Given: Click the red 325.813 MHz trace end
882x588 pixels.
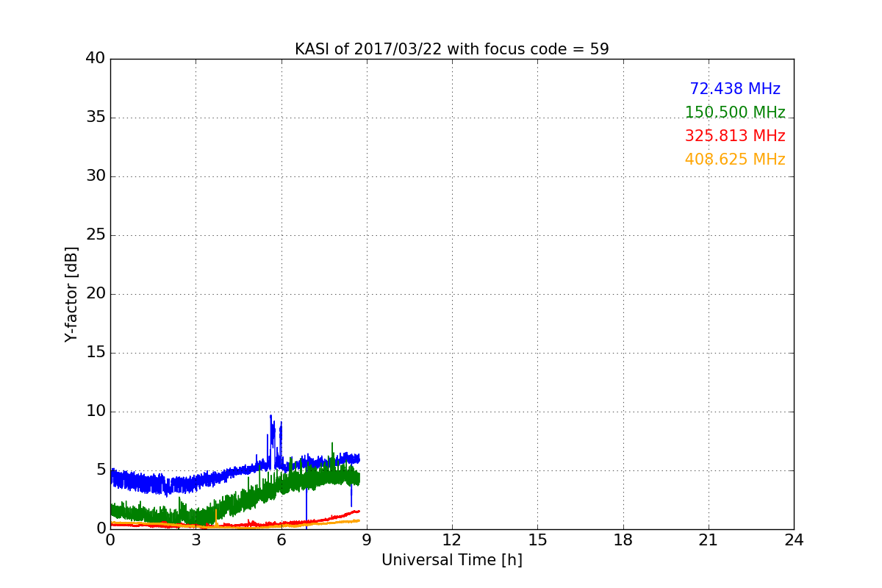Looking at the screenshot, I should [357, 511].
